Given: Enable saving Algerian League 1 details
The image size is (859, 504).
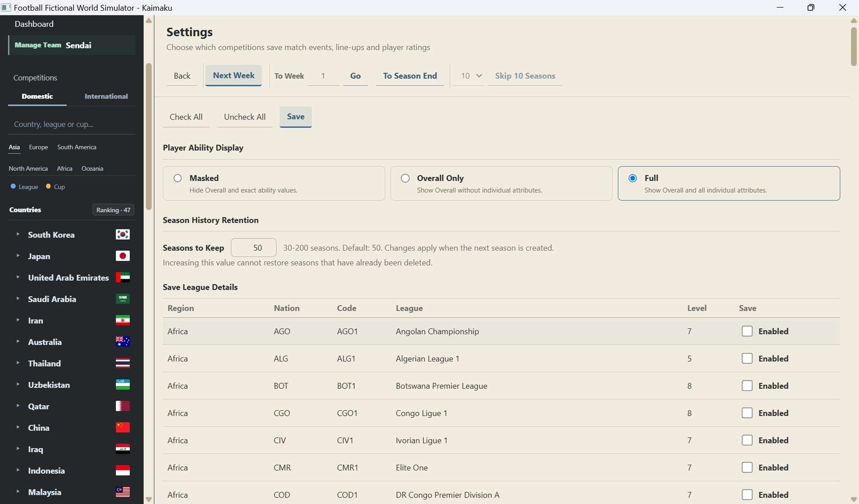Looking at the screenshot, I should [747, 358].
